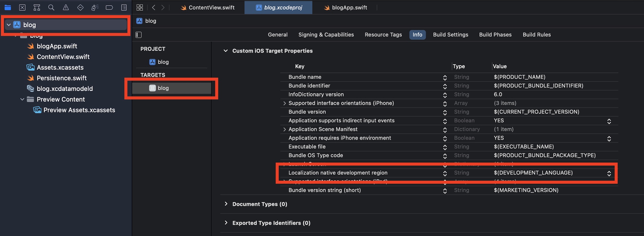Open the Build Settings tab
This screenshot has width=644, height=236.
tap(451, 35)
